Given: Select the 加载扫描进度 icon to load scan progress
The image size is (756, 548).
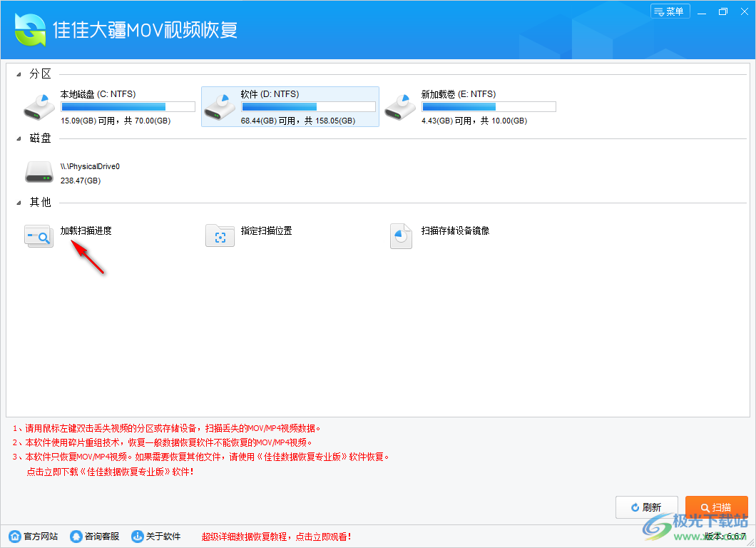Looking at the screenshot, I should click(39, 235).
